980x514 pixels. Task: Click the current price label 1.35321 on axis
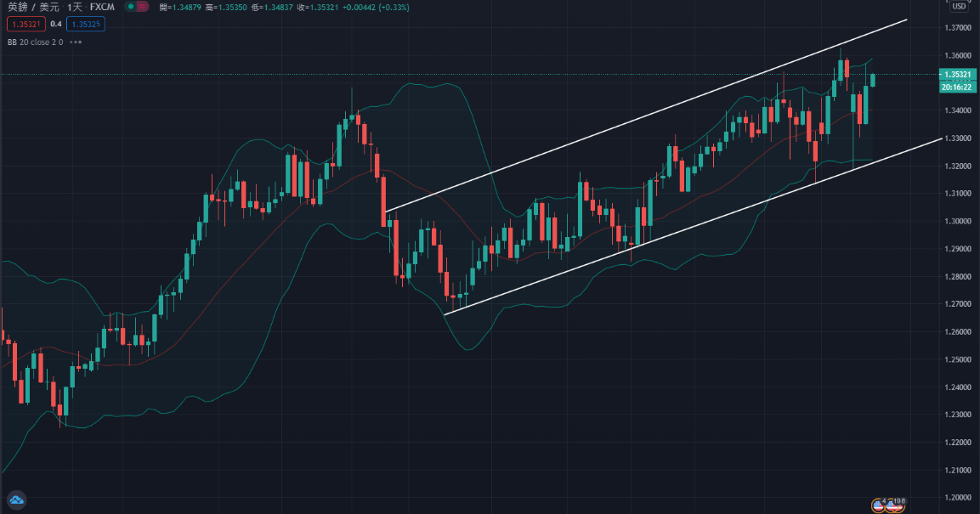[957, 75]
